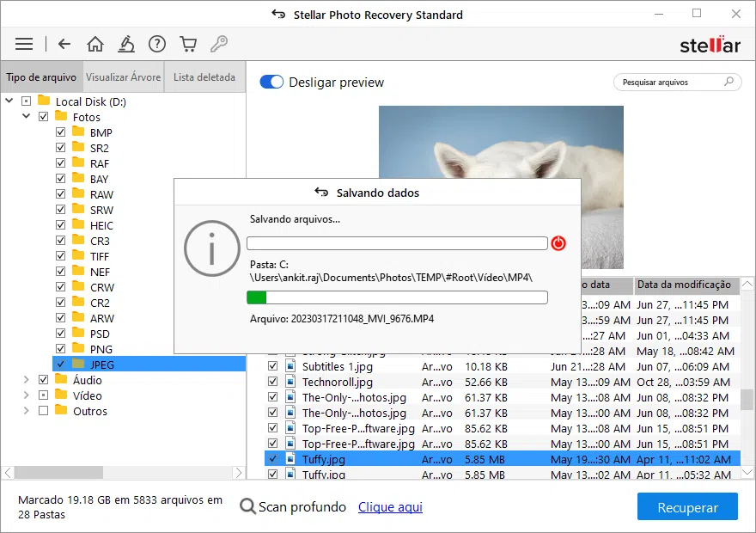The width and height of the screenshot is (756, 533).
Task: Click the saving progress bar
Action: pos(398,297)
